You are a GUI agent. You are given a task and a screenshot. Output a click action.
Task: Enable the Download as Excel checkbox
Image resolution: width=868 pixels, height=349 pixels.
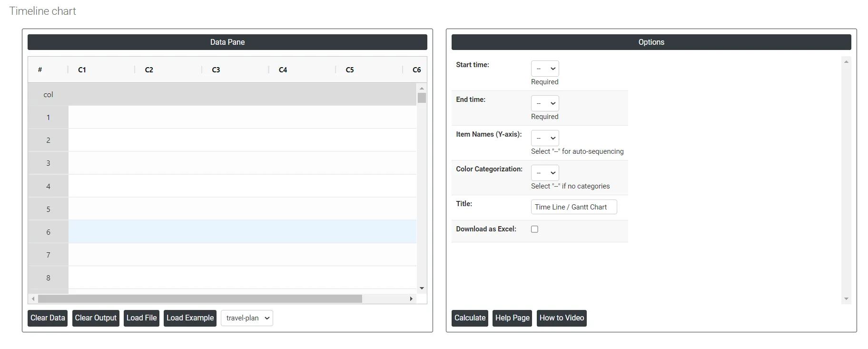(x=534, y=229)
